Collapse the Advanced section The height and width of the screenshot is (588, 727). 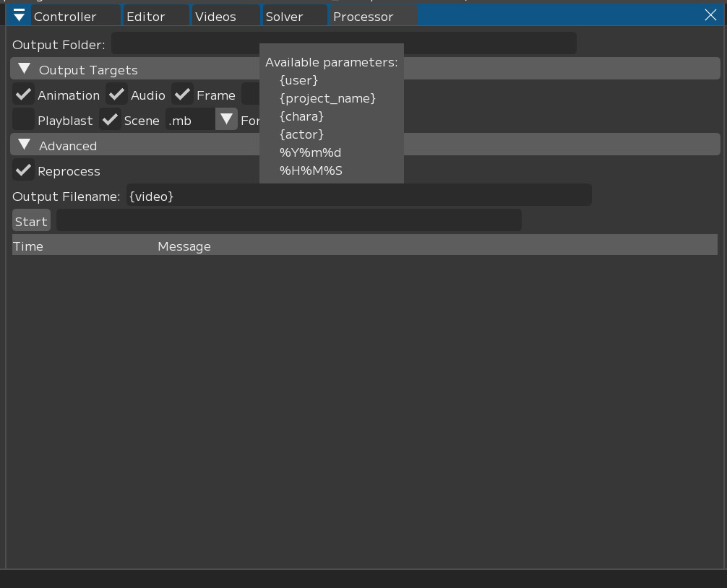(x=25, y=145)
